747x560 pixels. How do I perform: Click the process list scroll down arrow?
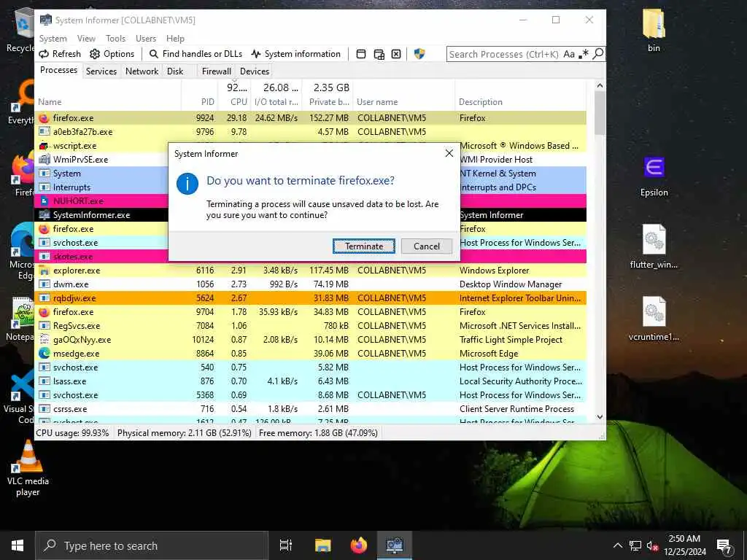(600, 416)
